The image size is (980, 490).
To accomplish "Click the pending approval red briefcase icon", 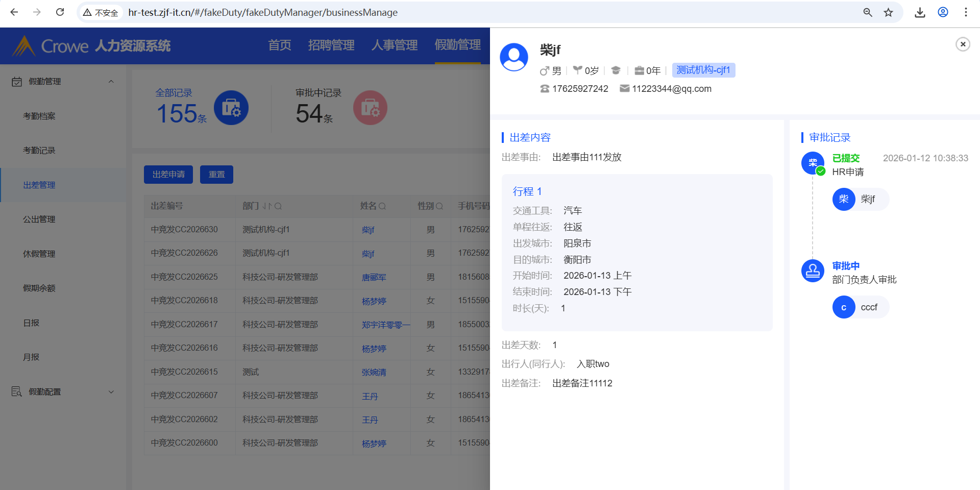I will pyautogui.click(x=370, y=108).
